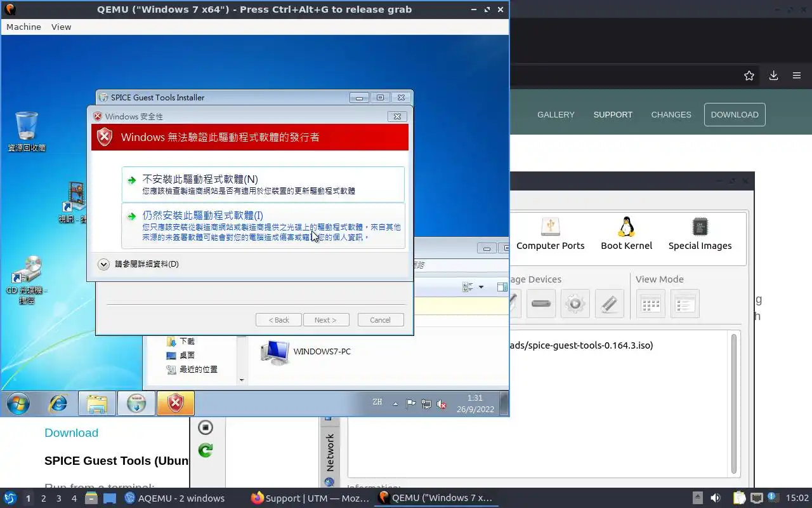Open the Firefox hamburger menu
This screenshot has width=812, height=508.
(x=797, y=76)
